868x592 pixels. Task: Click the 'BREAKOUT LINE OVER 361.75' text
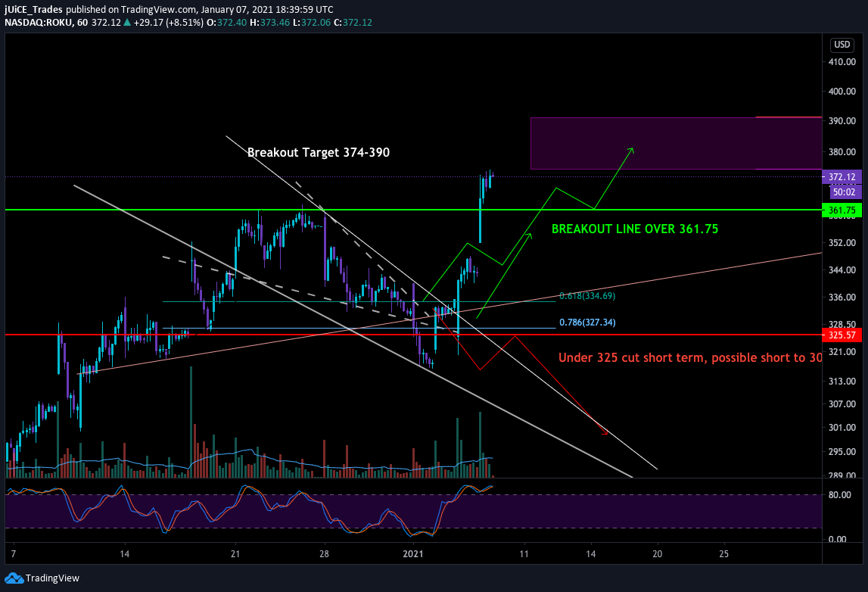coord(635,229)
